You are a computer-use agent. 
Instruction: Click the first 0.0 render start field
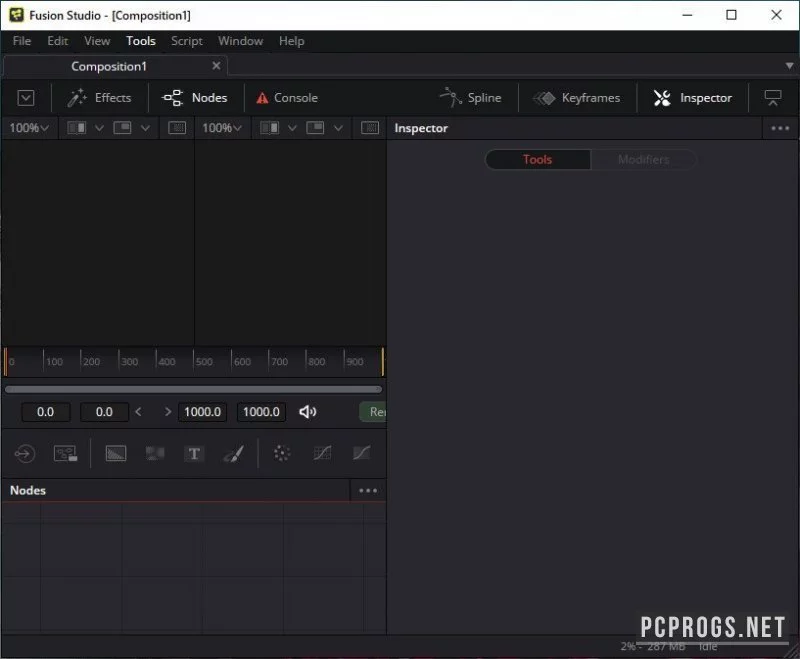pyautogui.click(x=45, y=412)
